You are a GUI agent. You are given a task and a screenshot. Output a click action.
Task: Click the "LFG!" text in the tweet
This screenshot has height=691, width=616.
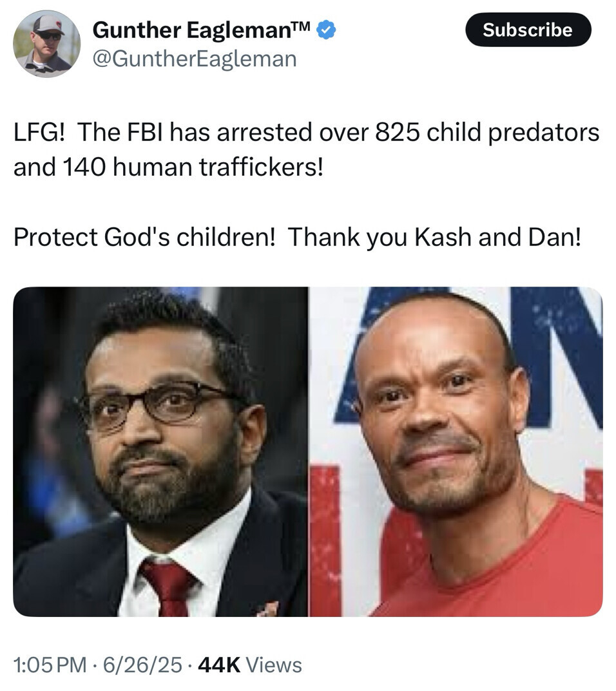click(x=39, y=134)
